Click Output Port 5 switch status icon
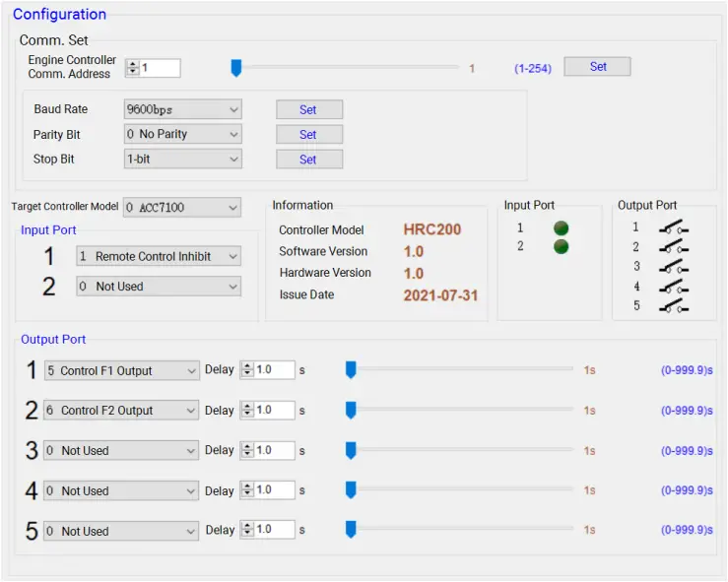728x582 pixels. tap(673, 306)
